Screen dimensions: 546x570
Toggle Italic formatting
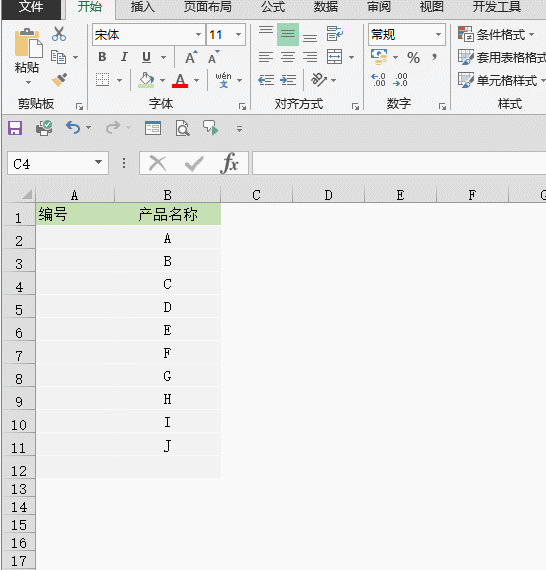click(124, 57)
